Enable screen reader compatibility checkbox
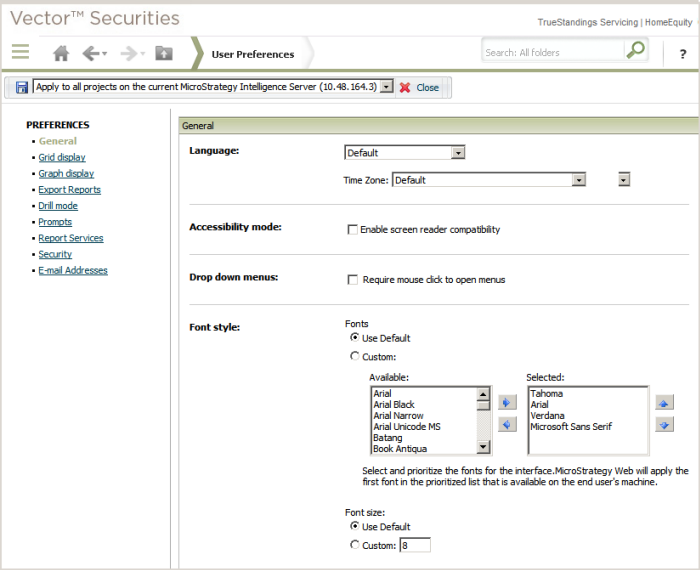This screenshot has width=700, height=570. [352, 229]
